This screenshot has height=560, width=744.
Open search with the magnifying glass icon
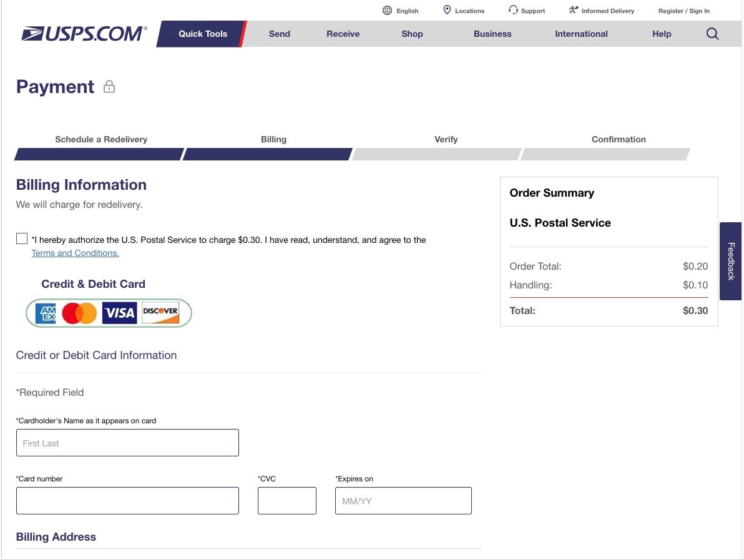712,34
